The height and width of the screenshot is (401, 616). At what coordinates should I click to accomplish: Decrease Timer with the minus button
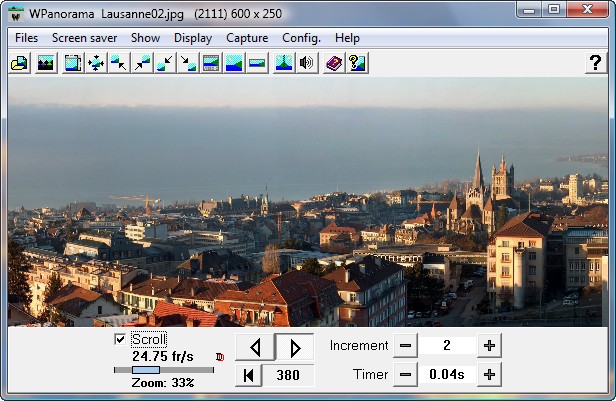(x=405, y=375)
